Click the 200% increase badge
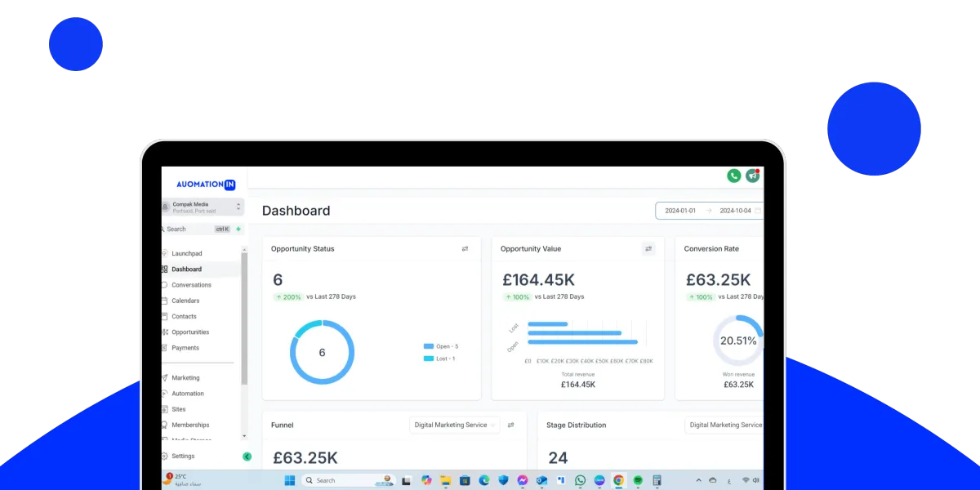This screenshot has height=490, width=980. pyautogui.click(x=288, y=297)
